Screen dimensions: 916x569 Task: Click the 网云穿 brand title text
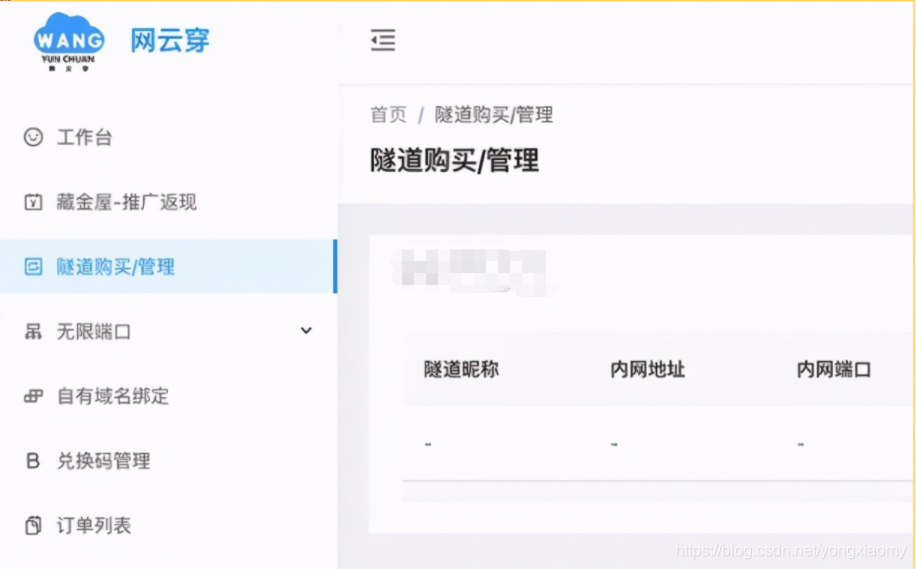click(x=169, y=40)
